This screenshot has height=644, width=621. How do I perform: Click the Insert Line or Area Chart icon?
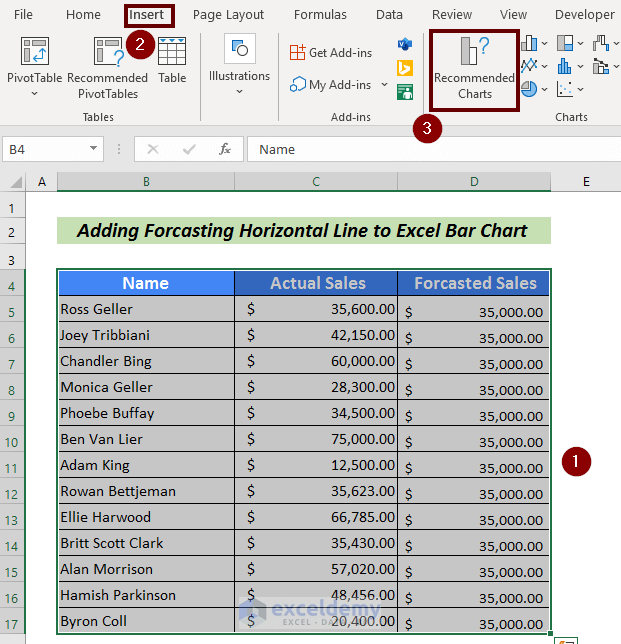[x=530, y=66]
